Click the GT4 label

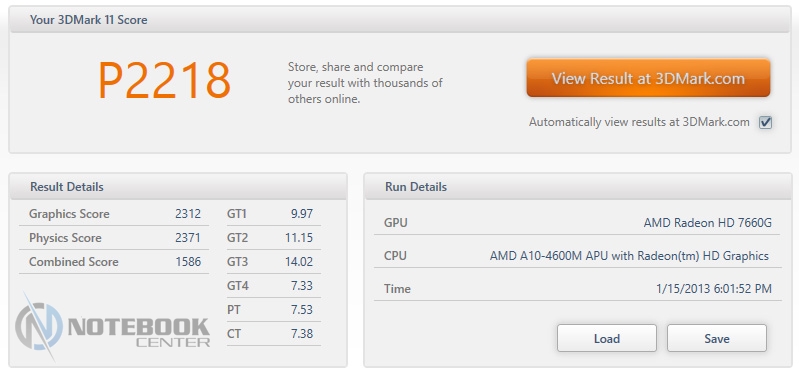coord(237,286)
